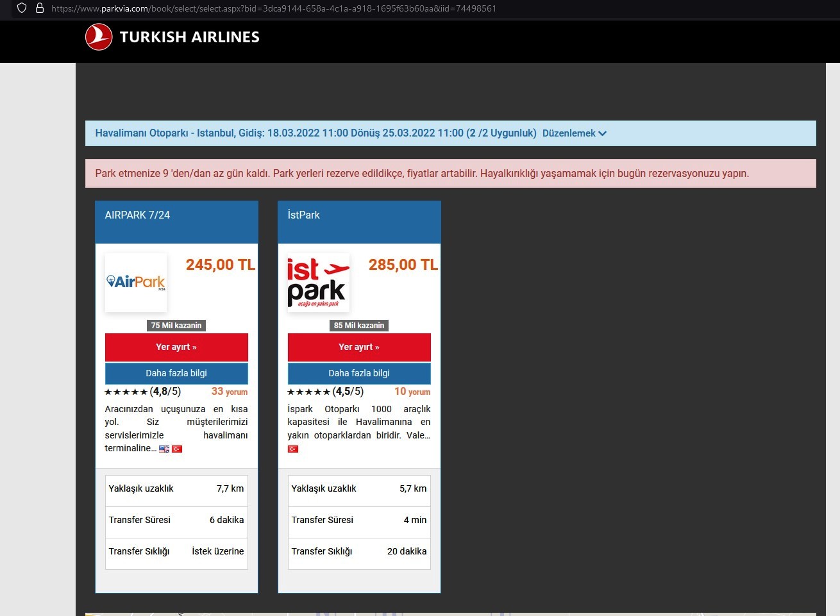Expand the Düzenlemek dropdown chevron

[602, 133]
